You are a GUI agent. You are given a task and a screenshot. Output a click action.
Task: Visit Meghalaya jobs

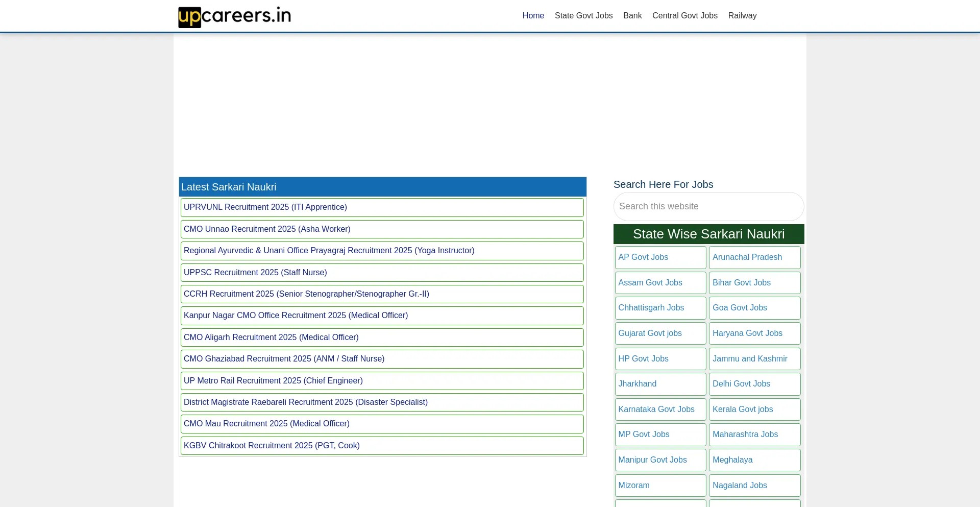coord(754,460)
